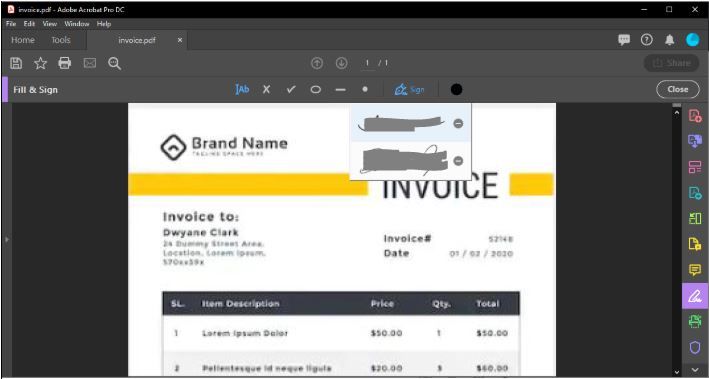Select the Crossmark X tool
Viewport: 709px width, 379px height.
click(267, 90)
